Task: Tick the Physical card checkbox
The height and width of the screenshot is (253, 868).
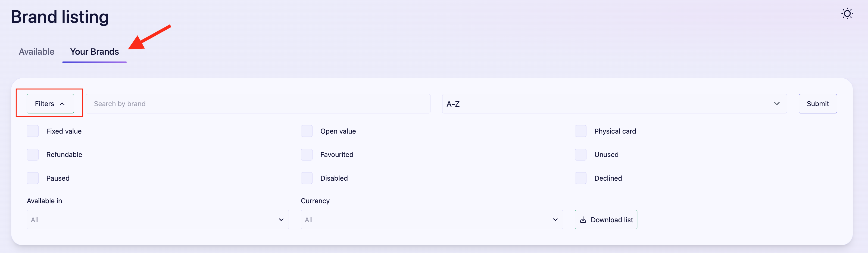Action: click(580, 131)
